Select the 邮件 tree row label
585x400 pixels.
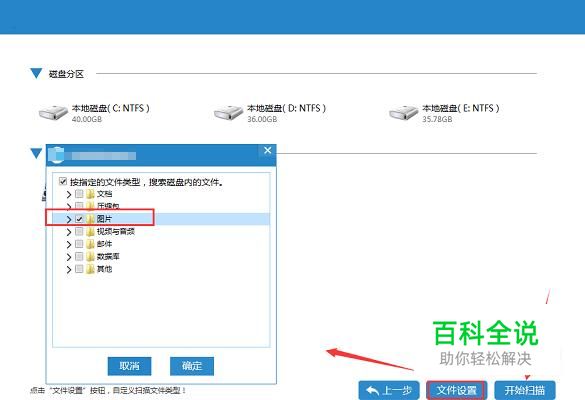click(104, 244)
